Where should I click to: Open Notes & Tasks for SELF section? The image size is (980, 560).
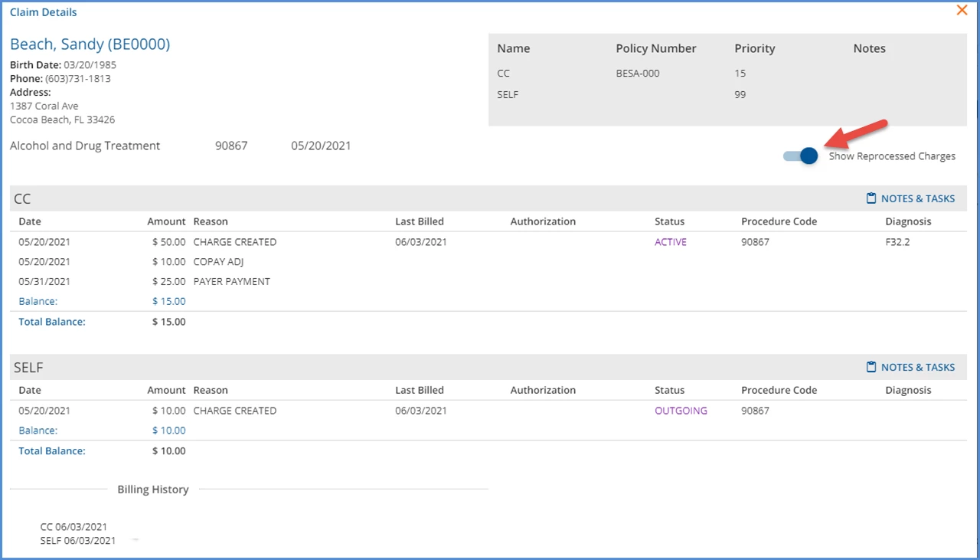(x=910, y=367)
